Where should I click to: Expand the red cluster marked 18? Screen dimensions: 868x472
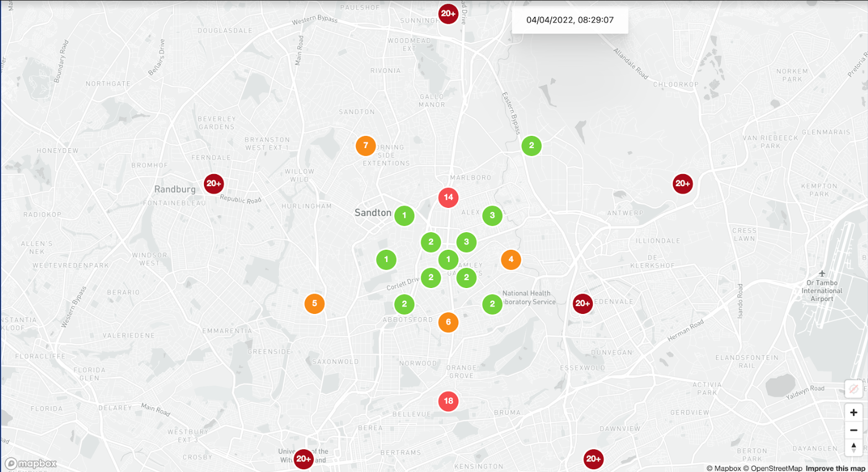tap(448, 401)
